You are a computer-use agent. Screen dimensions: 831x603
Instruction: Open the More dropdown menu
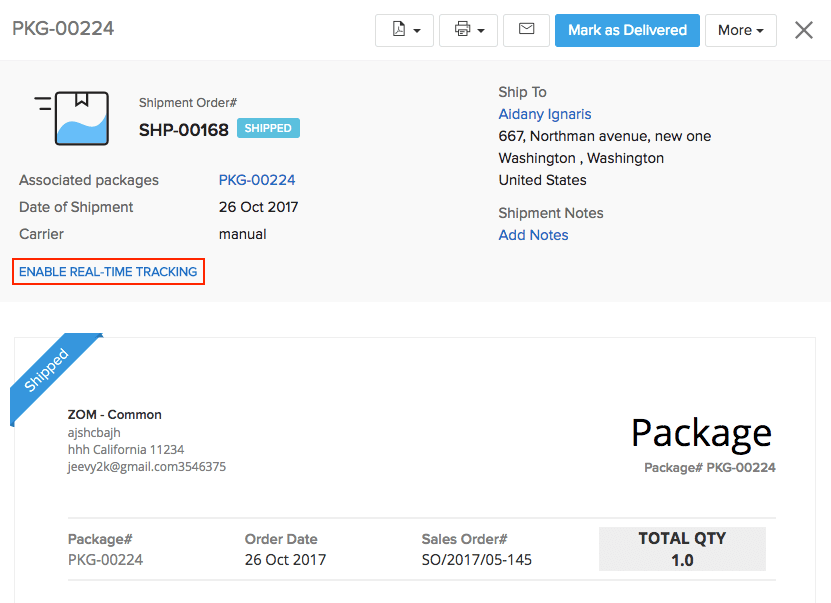tap(740, 30)
